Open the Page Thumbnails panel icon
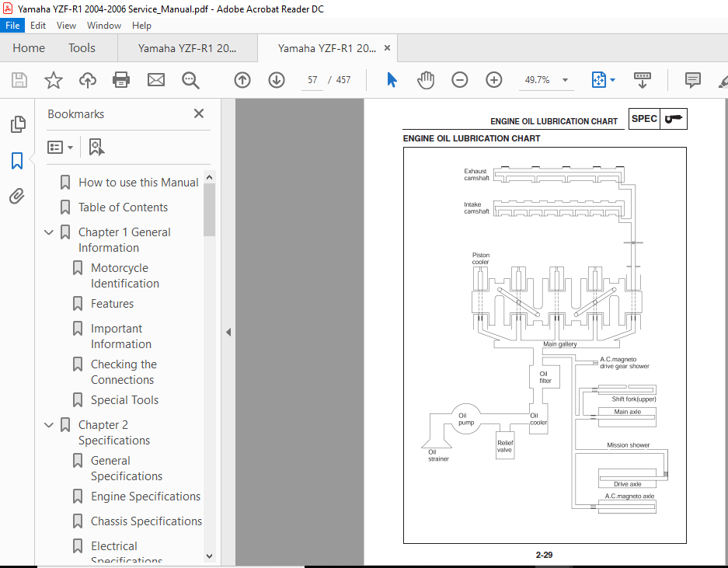The width and height of the screenshot is (728, 568). click(18, 124)
